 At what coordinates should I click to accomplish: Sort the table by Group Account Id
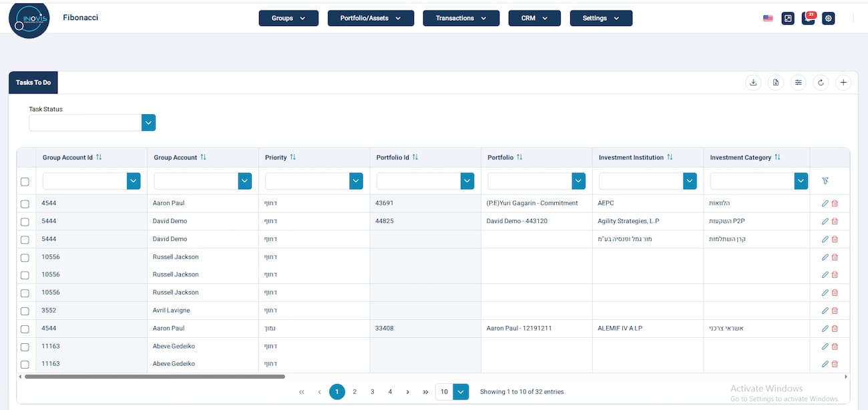point(99,158)
